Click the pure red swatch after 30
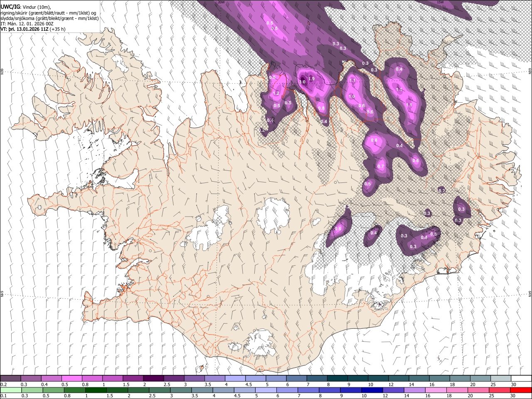532x399 pixels. click(521, 390)
